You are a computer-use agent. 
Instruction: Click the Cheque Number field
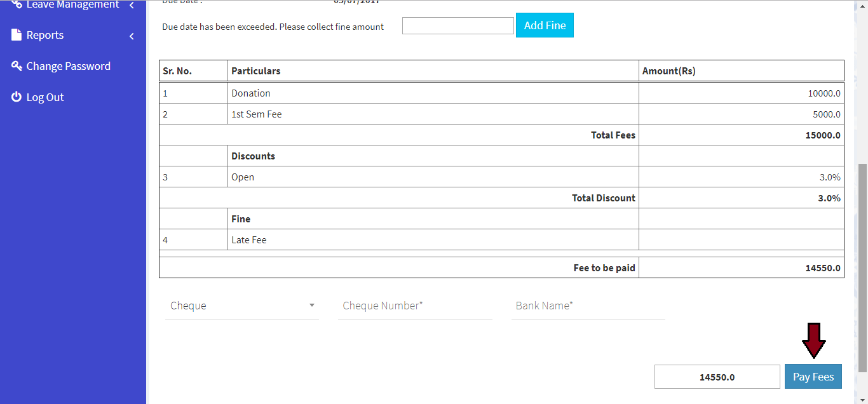(x=415, y=306)
